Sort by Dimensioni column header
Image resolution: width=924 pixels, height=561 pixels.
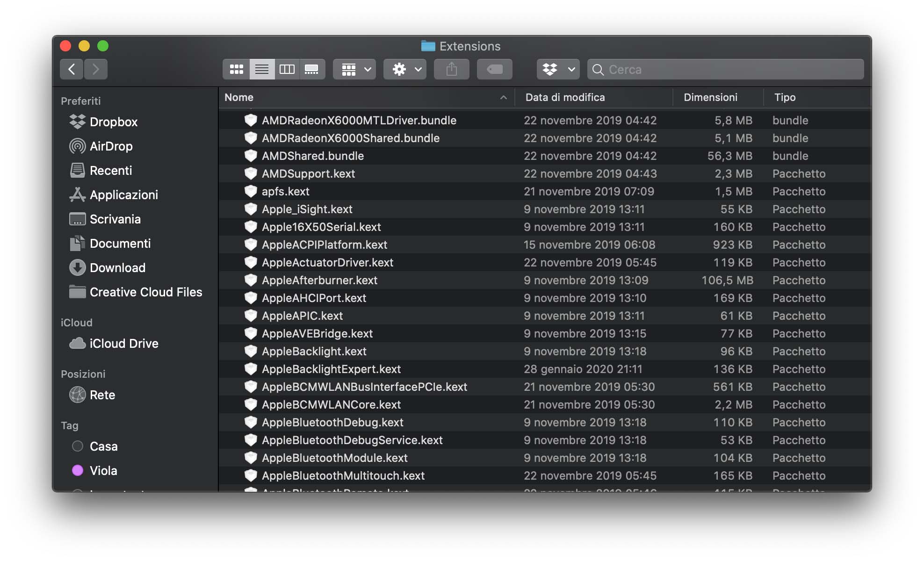(710, 97)
